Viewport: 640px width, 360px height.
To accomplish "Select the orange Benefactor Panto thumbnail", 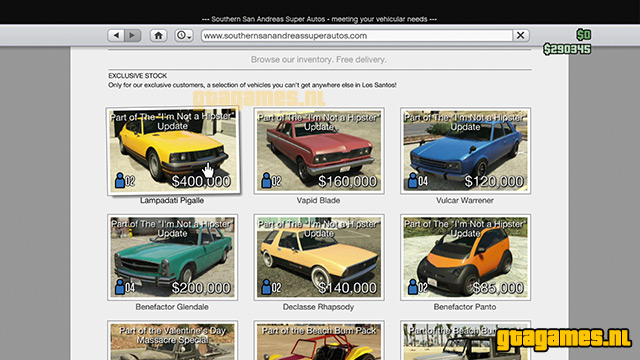I will pyautogui.click(x=465, y=258).
